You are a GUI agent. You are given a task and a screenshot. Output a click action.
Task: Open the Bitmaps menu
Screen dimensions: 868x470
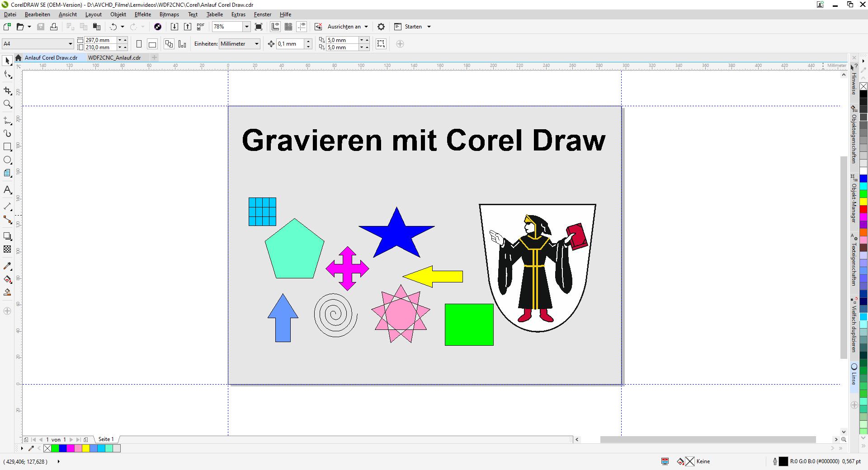pyautogui.click(x=169, y=14)
